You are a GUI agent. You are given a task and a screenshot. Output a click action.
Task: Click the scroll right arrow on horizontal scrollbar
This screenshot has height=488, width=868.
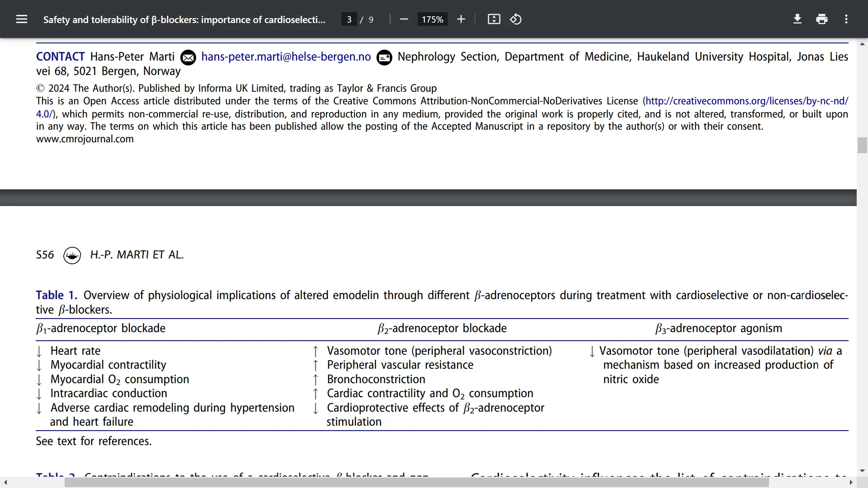click(851, 483)
